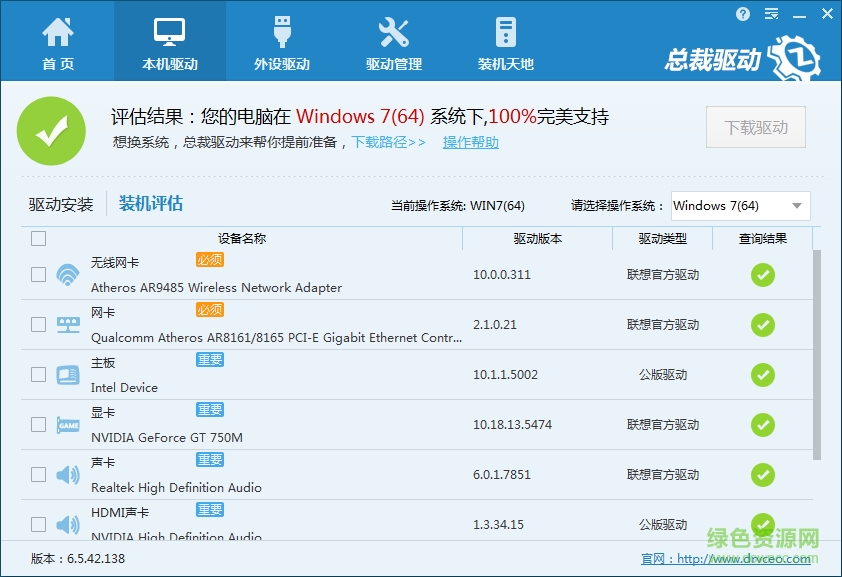Click the 重要 tag on 主板
This screenshot has width=842, height=577.
(209, 360)
